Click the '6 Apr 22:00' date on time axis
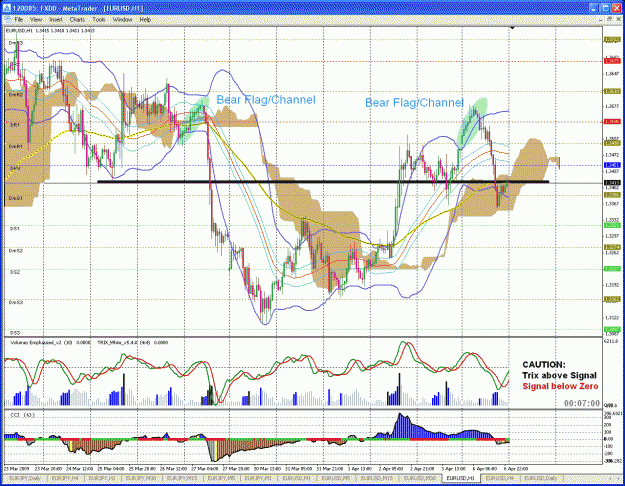 click(516, 469)
